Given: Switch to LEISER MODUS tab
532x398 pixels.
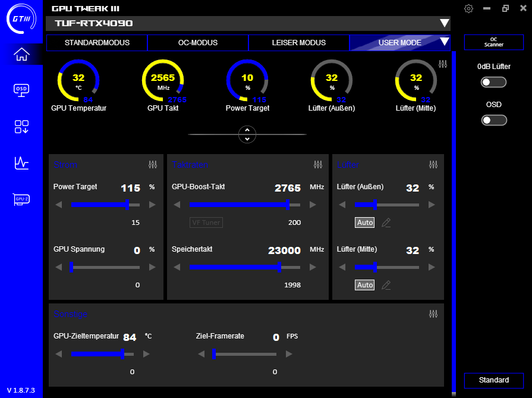Looking at the screenshot, I should click(299, 43).
